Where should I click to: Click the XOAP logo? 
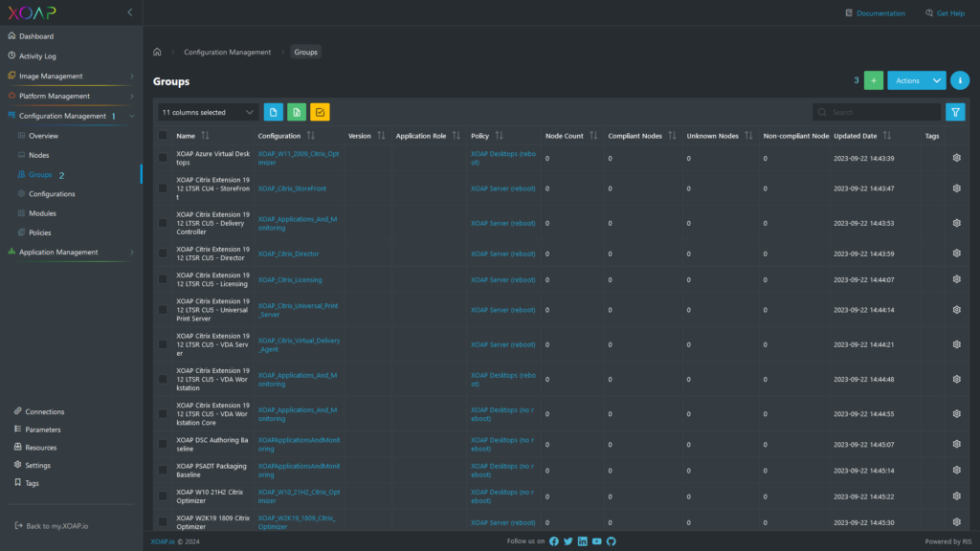(x=32, y=12)
